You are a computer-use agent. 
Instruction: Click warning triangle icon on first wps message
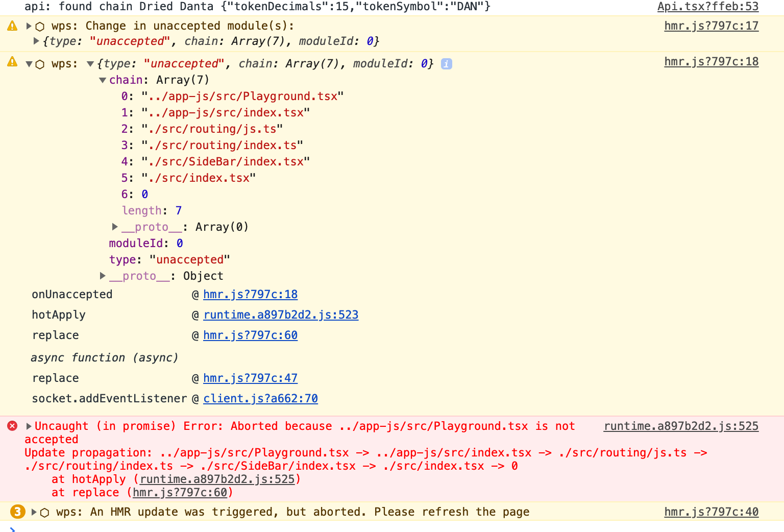(12, 26)
